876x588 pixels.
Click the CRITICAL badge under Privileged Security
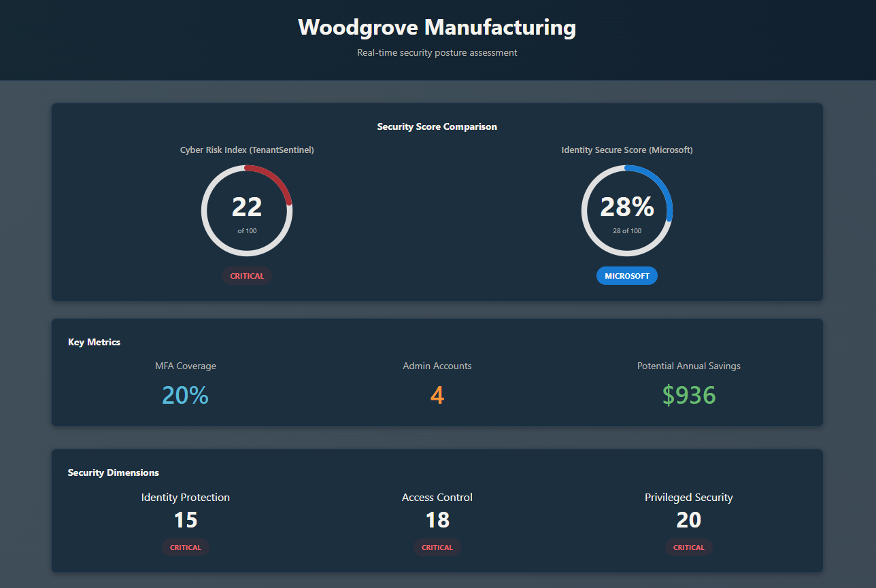(x=689, y=547)
